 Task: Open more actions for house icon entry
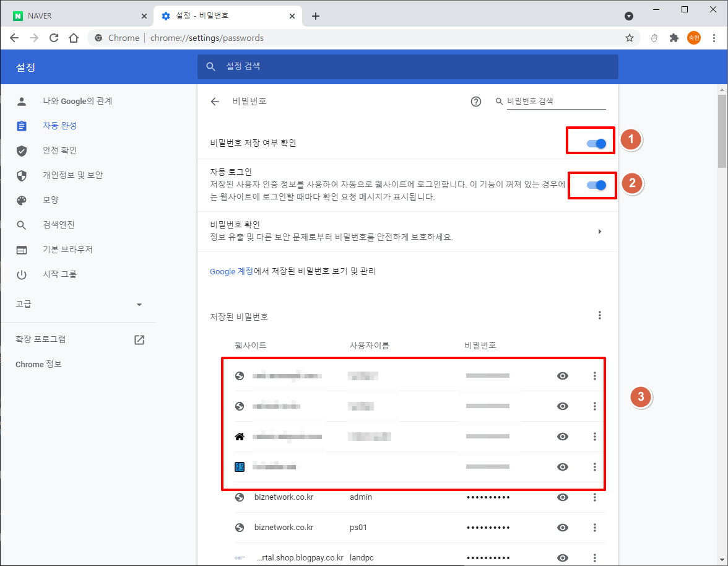tap(595, 437)
